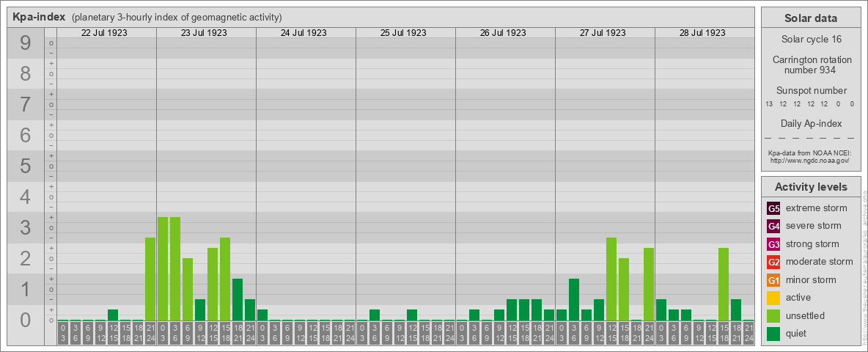This screenshot has height=352, width=868.
Task: Click the 23 Jul 18-21 quiet bar
Action: tap(238, 300)
